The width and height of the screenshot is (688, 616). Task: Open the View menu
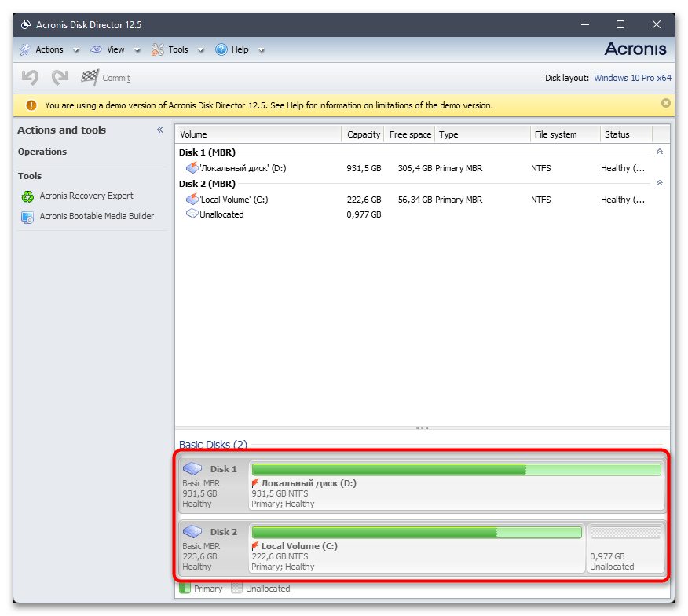click(x=115, y=49)
